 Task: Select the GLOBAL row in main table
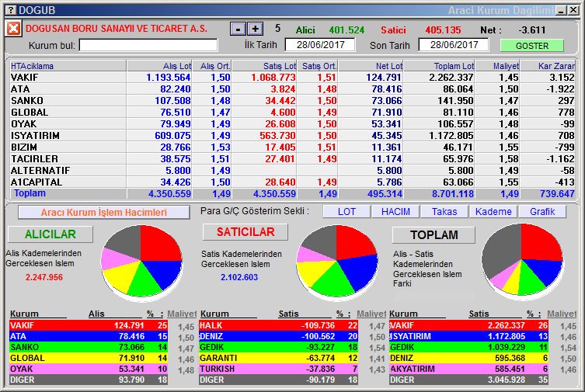pyautogui.click(x=292, y=112)
